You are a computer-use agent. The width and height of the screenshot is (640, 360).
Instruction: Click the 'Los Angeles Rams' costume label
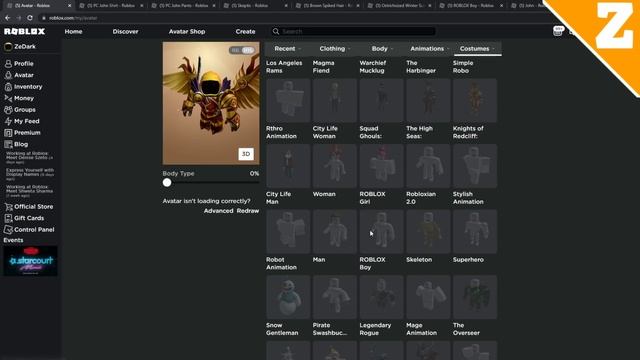284,67
